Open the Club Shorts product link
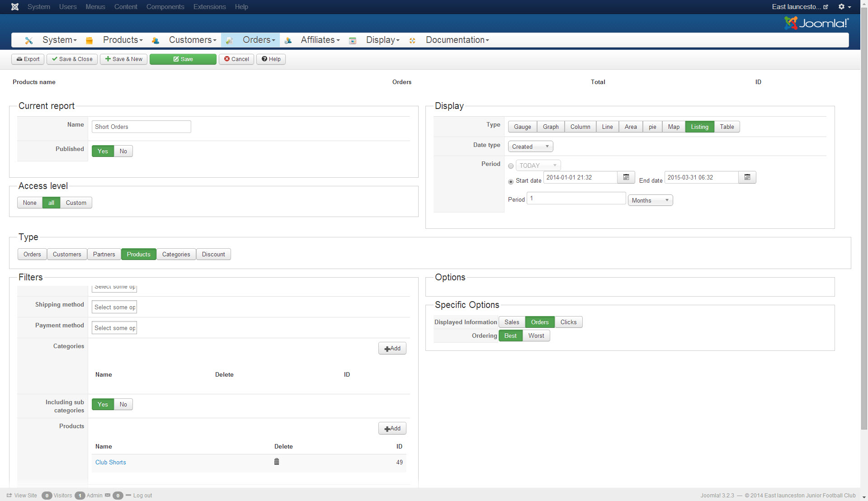This screenshot has height=501, width=868. coord(111,462)
